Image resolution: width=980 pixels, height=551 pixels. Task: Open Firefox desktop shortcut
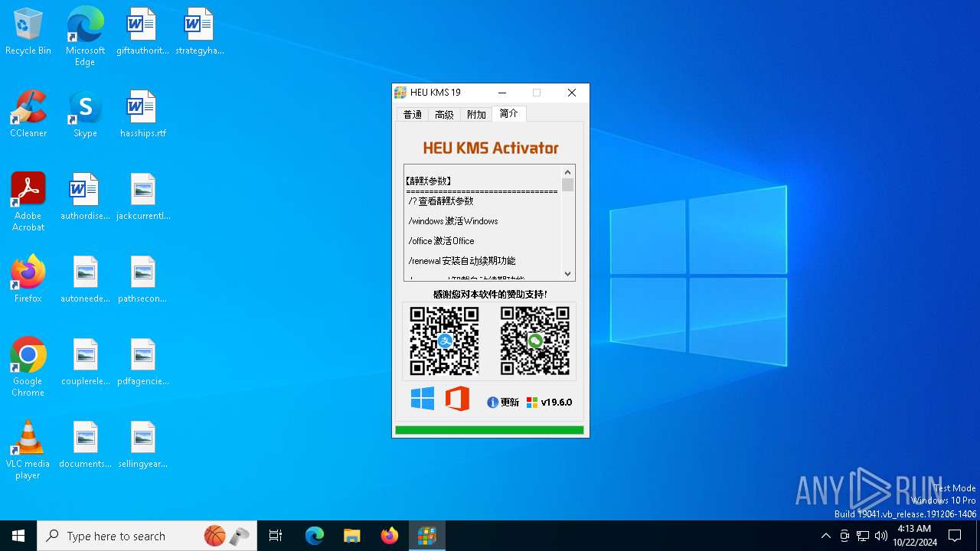point(28,280)
